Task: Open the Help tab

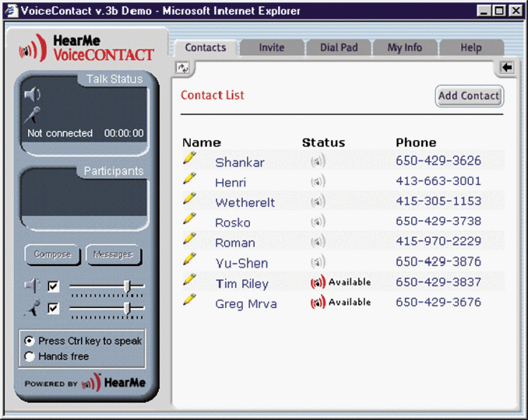Action: coord(471,48)
